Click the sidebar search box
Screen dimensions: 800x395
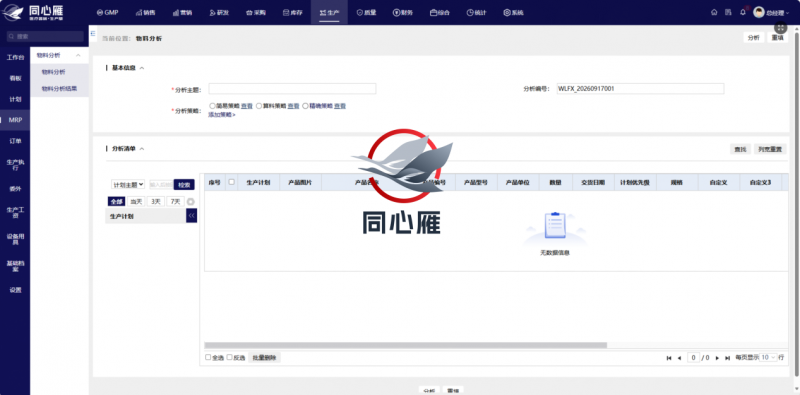[45, 37]
